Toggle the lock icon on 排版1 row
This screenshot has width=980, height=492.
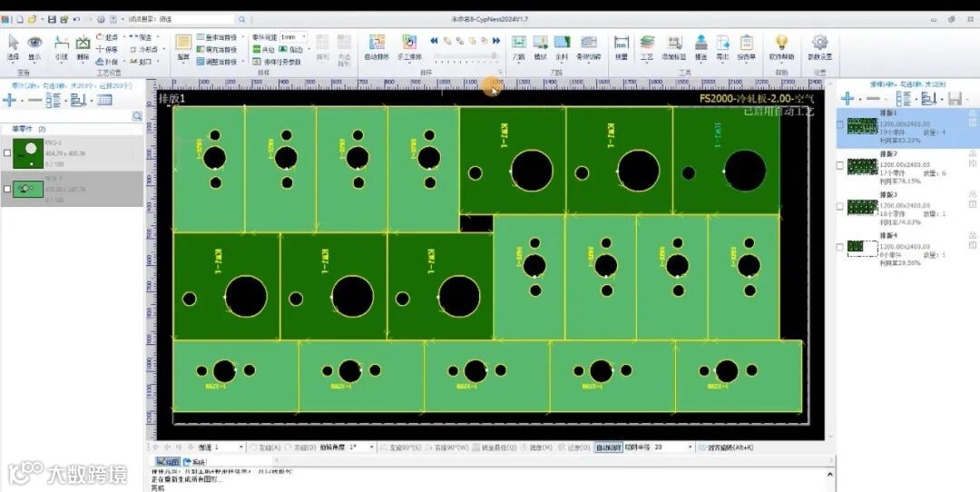pyautogui.click(x=972, y=113)
